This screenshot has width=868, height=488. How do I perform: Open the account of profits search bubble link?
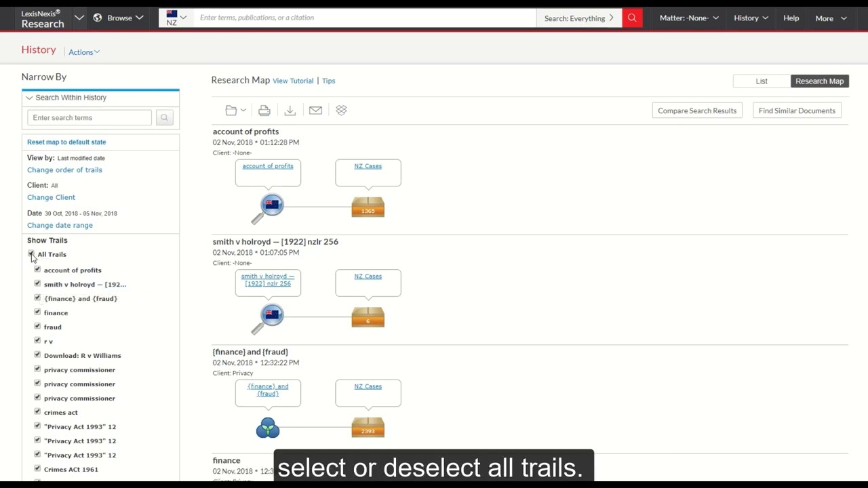pos(268,166)
